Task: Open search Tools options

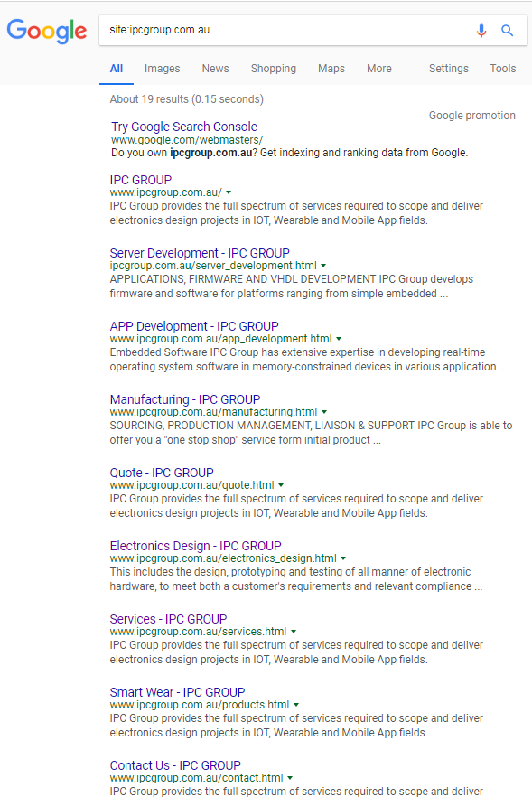Action: (x=503, y=69)
